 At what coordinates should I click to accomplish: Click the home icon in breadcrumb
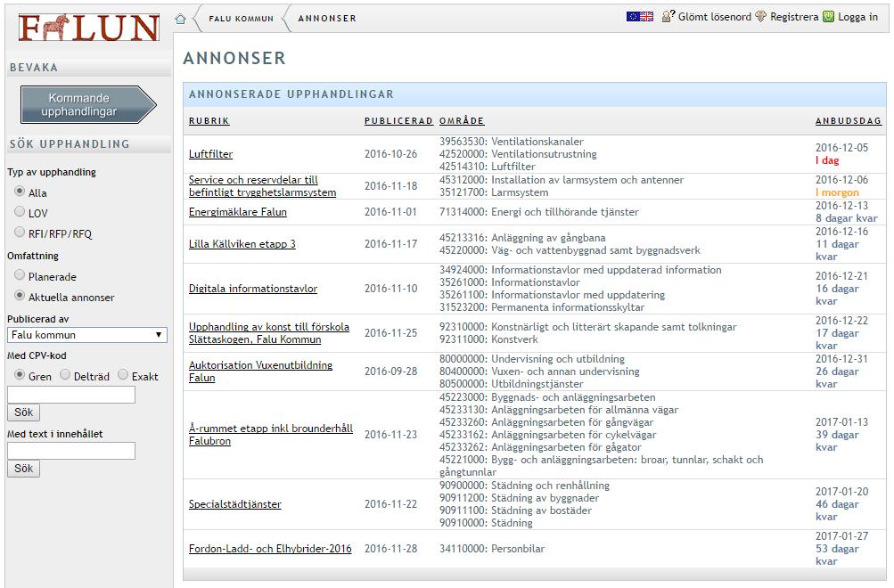[x=180, y=19]
